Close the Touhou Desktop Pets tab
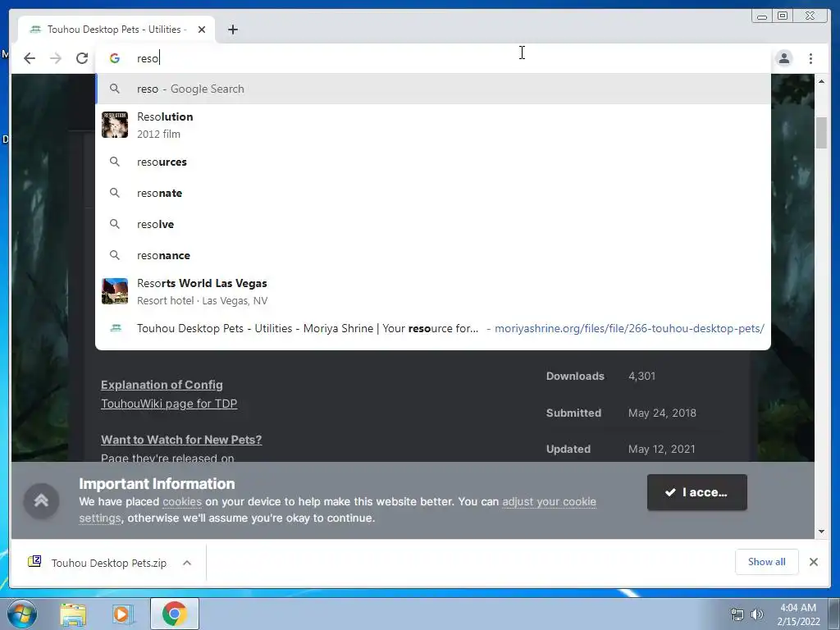The width and height of the screenshot is (840, 630). [x=202, y=30]
